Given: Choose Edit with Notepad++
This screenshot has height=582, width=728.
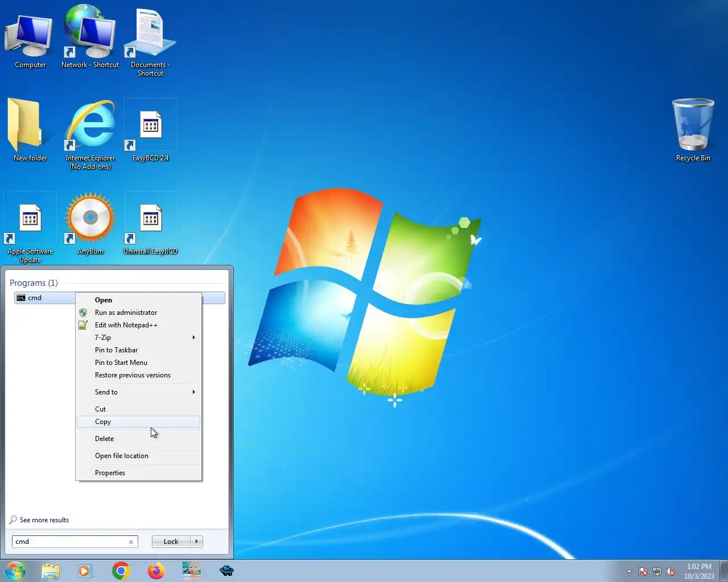Looking at the screenshot, I should coord(139,325).
